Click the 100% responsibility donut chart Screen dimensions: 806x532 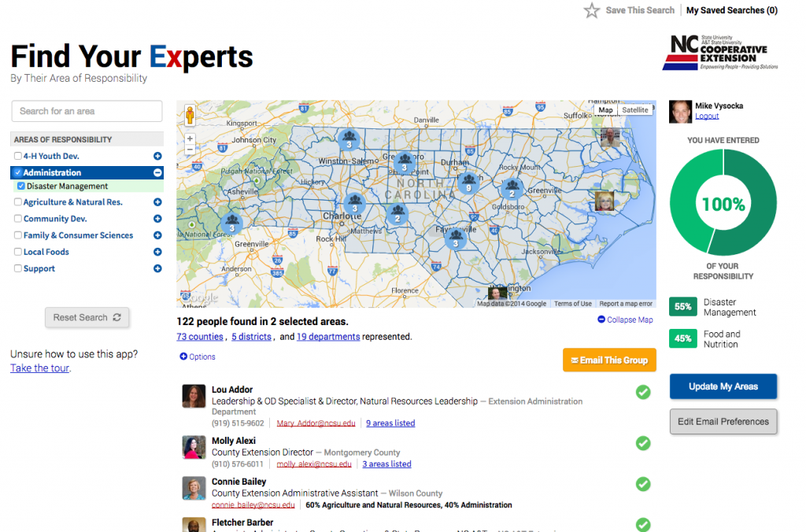click(723, 202)
